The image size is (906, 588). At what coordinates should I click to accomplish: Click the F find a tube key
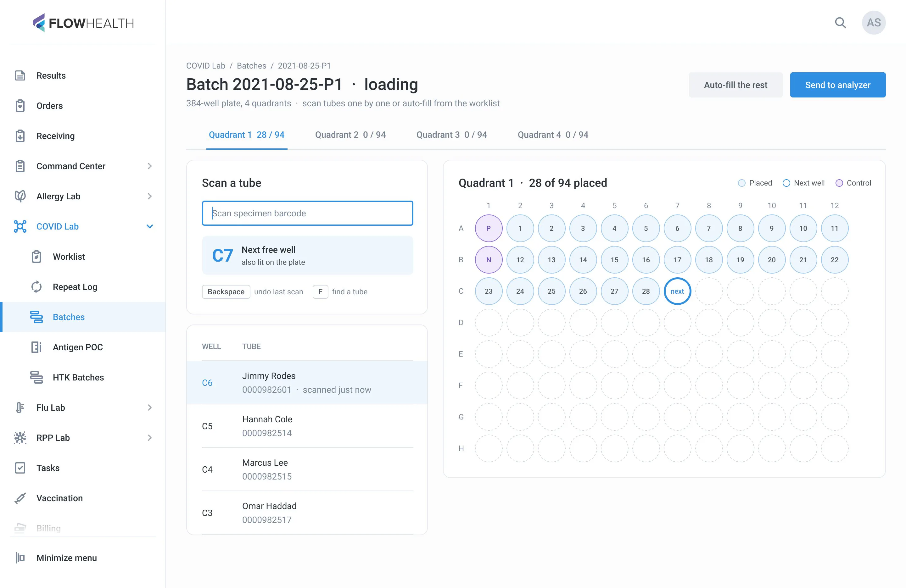[320, 291]
